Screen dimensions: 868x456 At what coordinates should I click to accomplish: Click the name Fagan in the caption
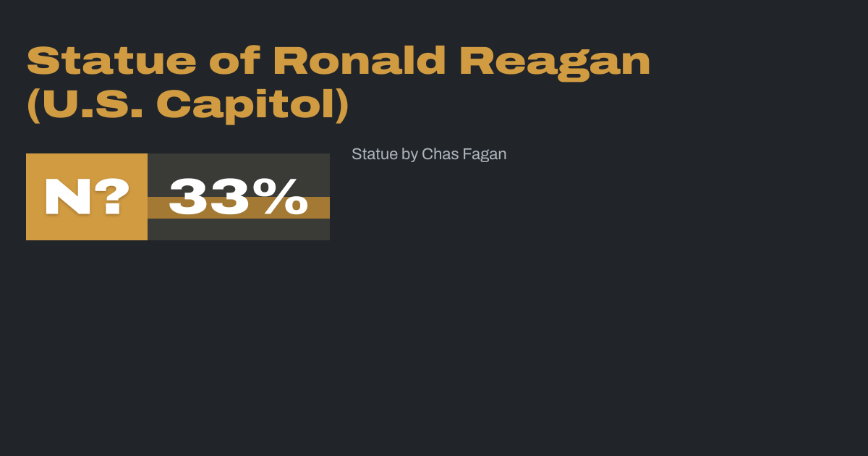pos(485,154)
